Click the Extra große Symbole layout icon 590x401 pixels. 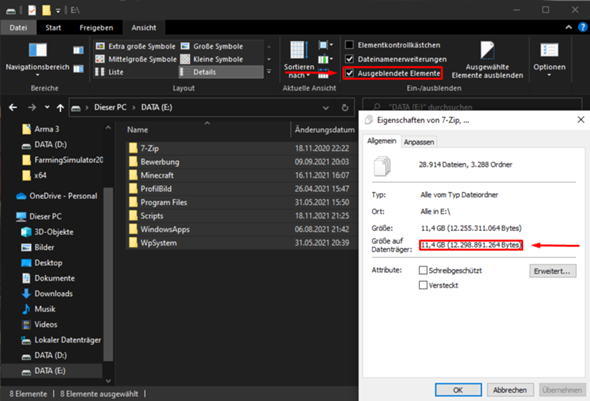pos(100,46)
